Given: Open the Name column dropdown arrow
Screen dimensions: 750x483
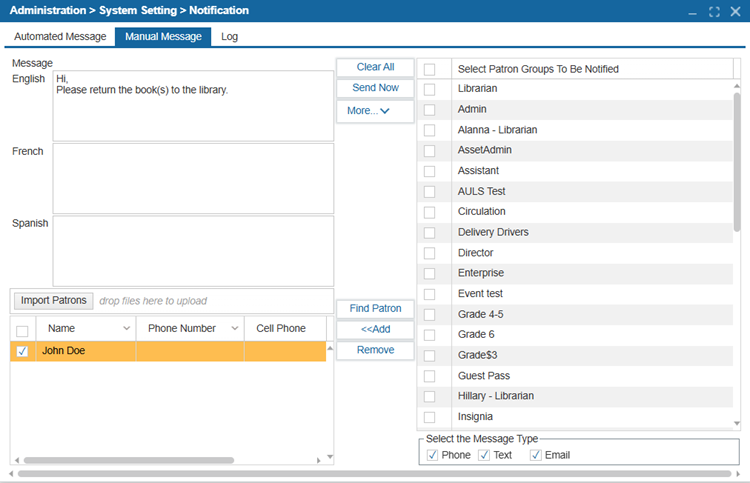Looking at the screenshot, I should [x=126, y=329].
